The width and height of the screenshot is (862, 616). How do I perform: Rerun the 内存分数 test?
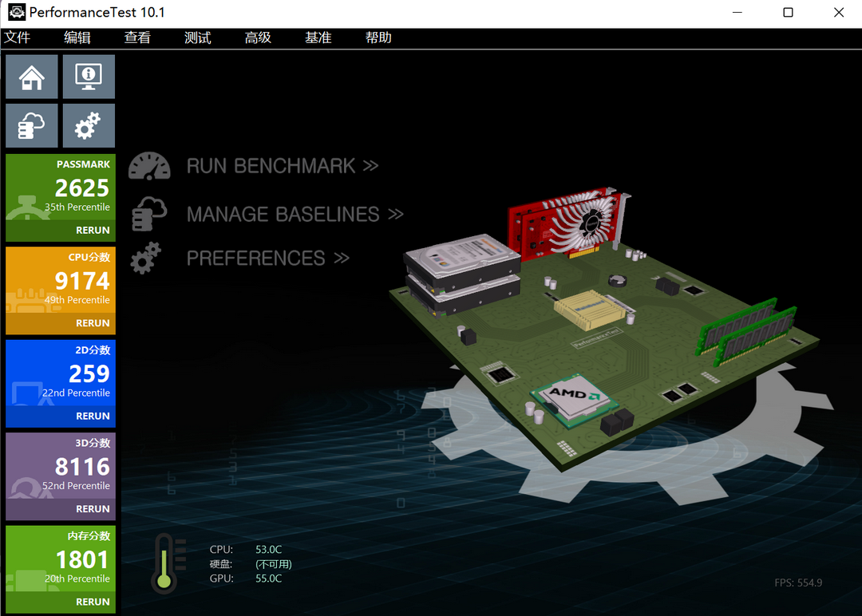(93, 602)
